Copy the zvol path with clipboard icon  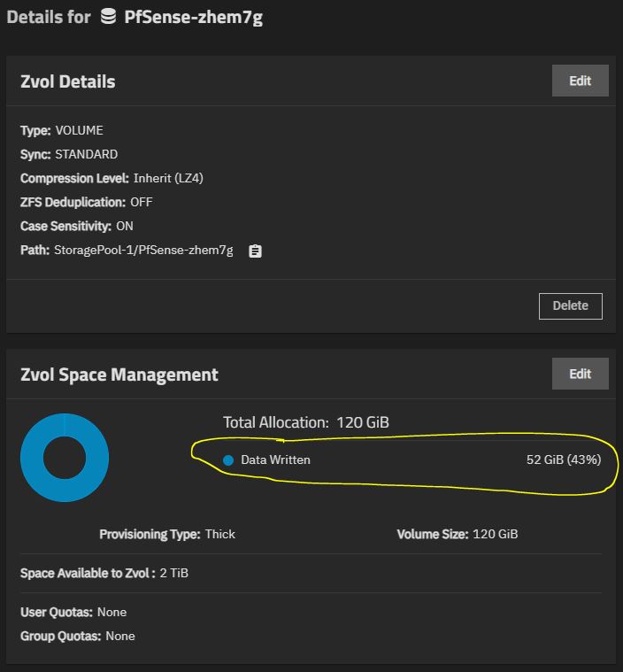255,251
